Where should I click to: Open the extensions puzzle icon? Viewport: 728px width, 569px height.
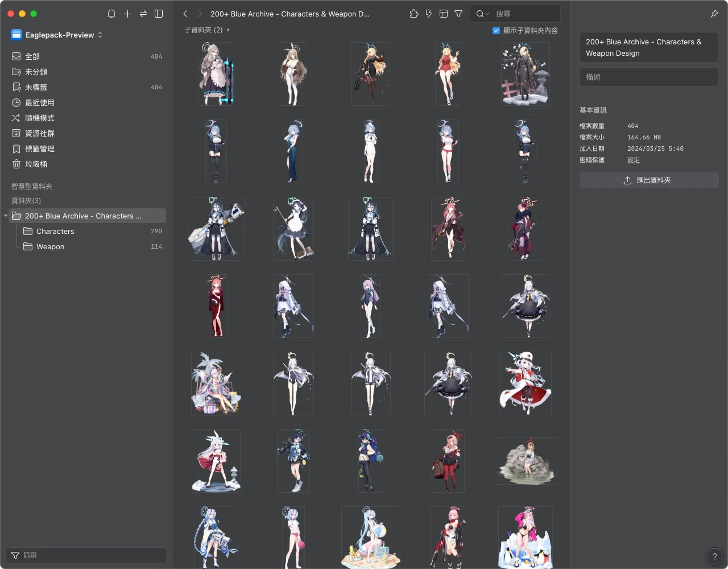tap(414, 14)
